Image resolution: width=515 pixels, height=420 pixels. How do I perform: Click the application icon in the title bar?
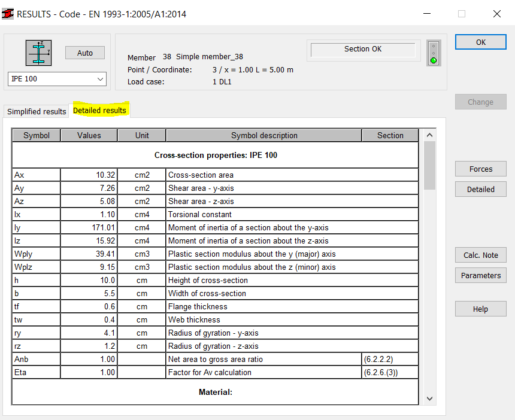tap(8, 13)
